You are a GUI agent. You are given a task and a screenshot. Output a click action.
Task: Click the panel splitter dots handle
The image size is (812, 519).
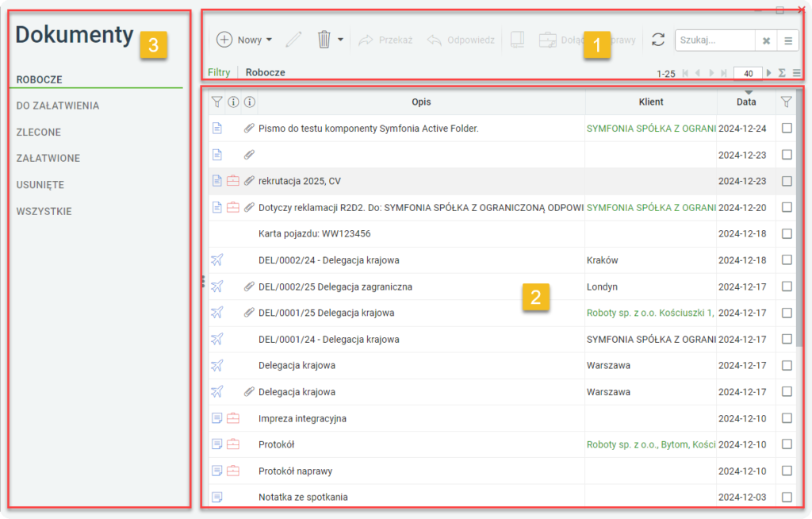[204, 282]
